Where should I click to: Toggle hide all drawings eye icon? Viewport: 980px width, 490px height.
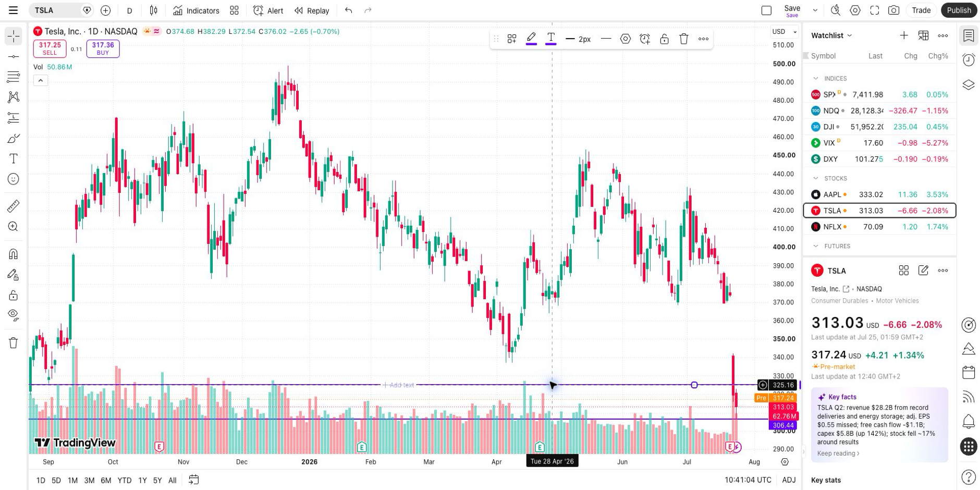pyautogui.click(x=14, y=315)
